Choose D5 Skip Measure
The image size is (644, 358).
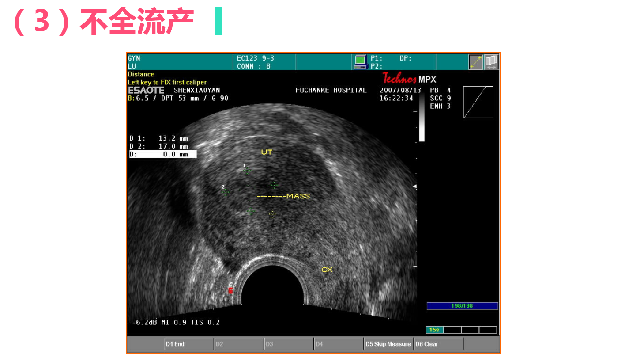pos(388,344)
